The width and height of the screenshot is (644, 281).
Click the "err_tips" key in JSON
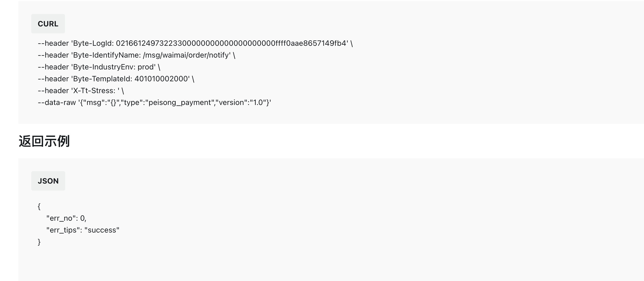tap(63, 230)
